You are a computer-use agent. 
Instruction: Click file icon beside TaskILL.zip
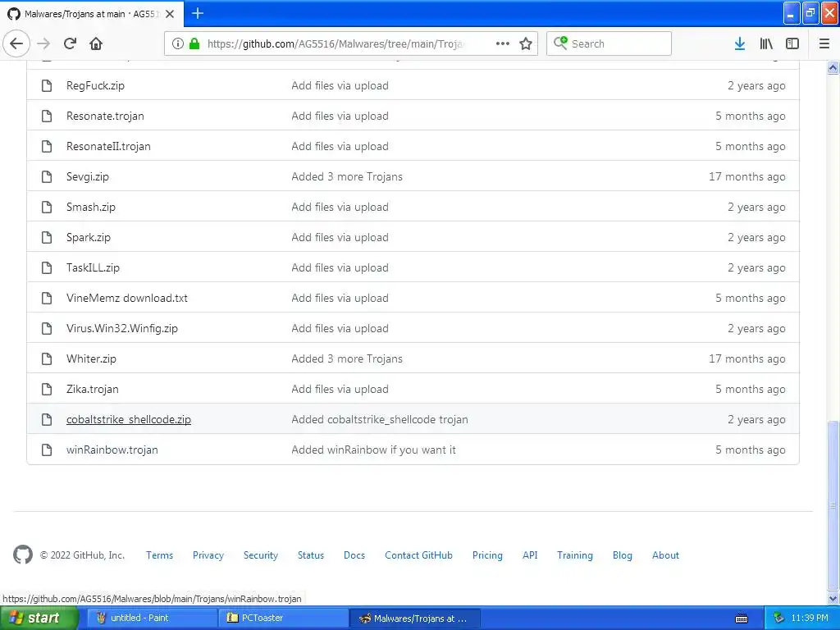47,268
